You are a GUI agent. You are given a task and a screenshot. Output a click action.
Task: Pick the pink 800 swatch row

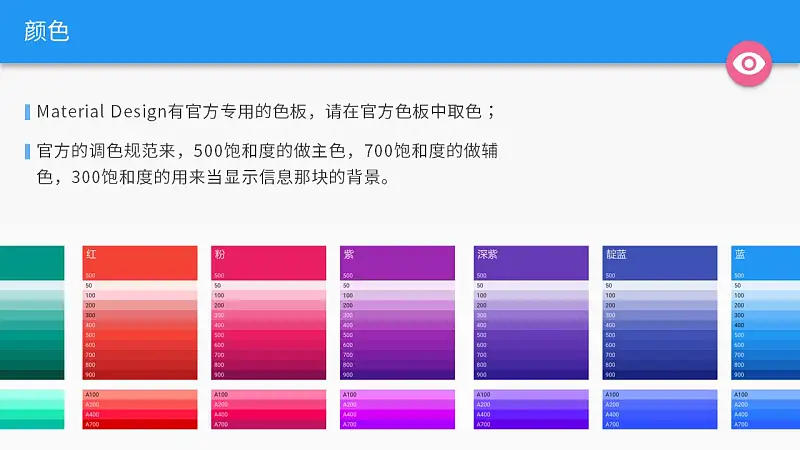click(x=268, y=365)
